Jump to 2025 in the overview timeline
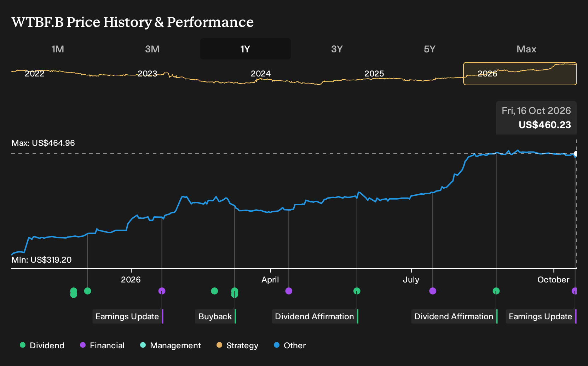The image size is (588, 366). coord(374,74)
